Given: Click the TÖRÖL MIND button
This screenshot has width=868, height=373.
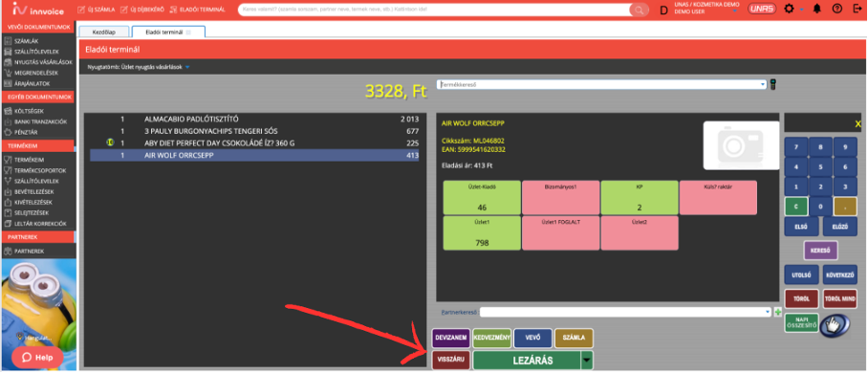Looking at the screenshot, I should (x=839, y=298).
